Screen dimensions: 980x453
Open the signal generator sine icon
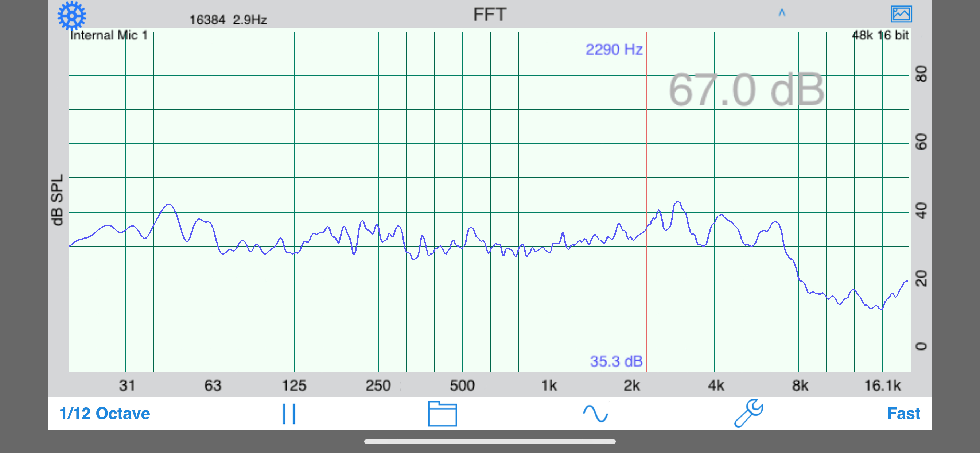click(596, 413)
